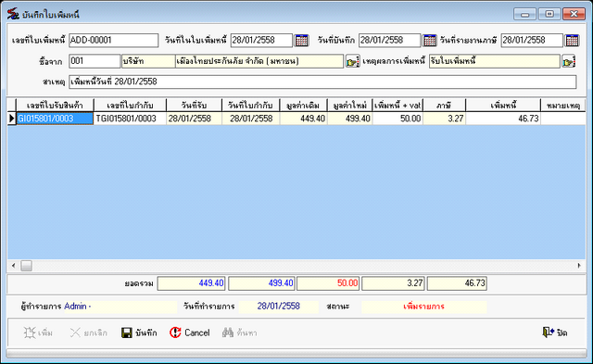This screenshot has width=593, height=364.
Task: Click วันที่รับ column header
Action: click(x=194, y=106)
